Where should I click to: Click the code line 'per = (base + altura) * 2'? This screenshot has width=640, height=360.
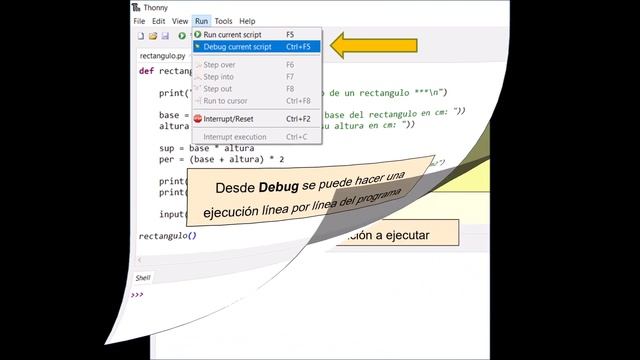pyautogui.click(x=221, y=159)
